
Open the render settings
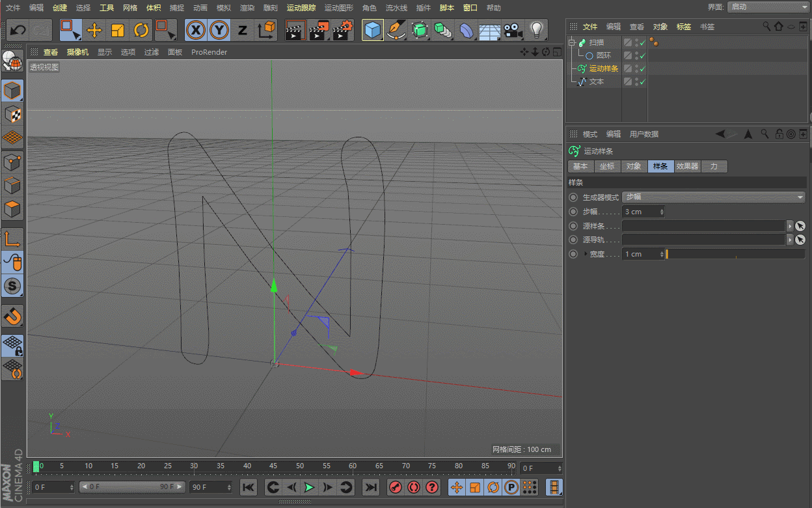click(x=343, y=30)
